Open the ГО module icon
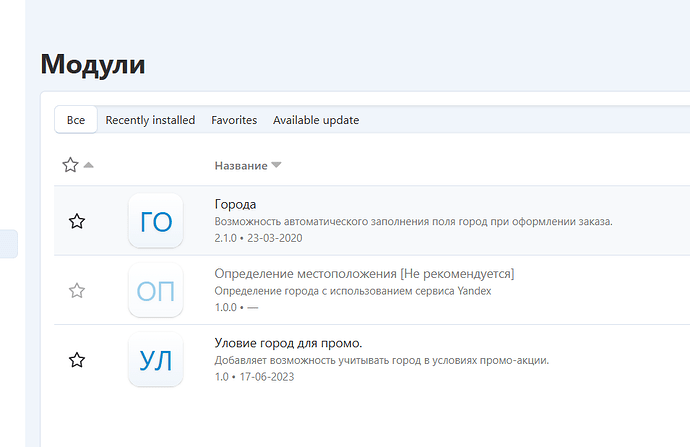690x447 pixels. [155, 221]
